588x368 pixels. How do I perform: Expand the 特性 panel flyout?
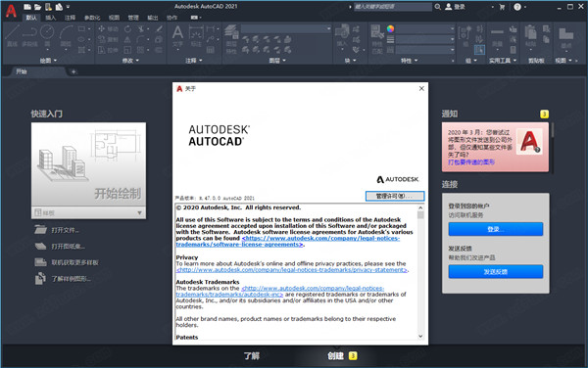point(409,61)
